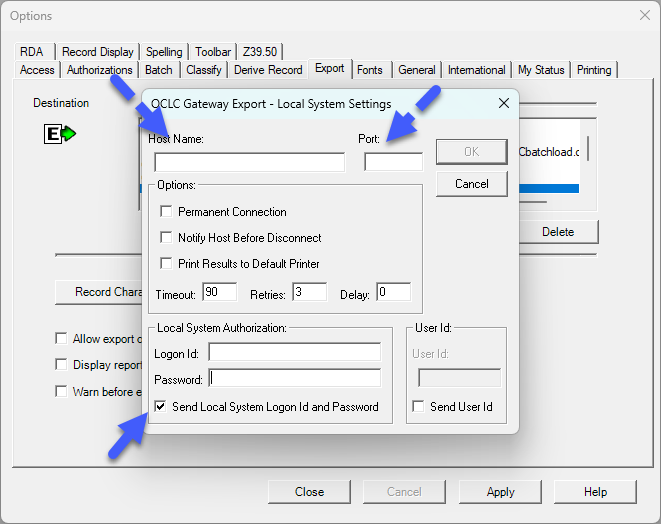Click the Delete button in Options window
Viewport: 661px width, 524px height.
(558, 232)
